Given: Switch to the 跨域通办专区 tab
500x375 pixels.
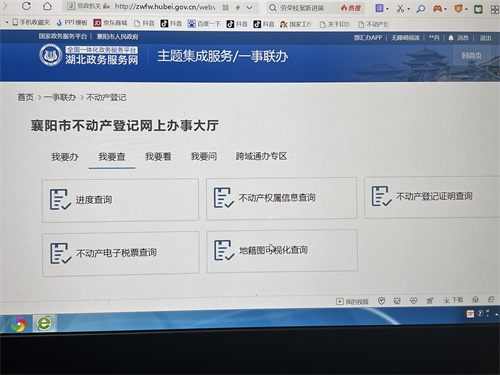Looking at the screenshot, I should coord(261,156).
